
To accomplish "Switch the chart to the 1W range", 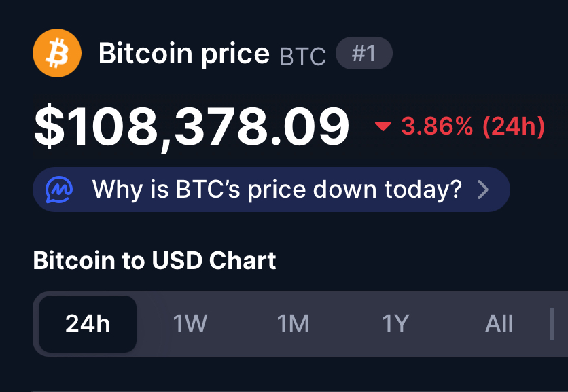I will (190, 324).
